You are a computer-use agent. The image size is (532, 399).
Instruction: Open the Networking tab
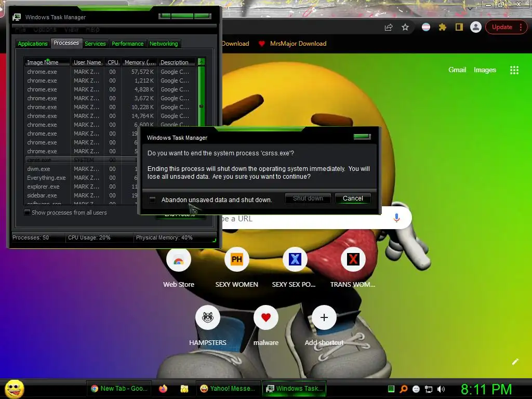pyautogui.click(x=164, y=44)
